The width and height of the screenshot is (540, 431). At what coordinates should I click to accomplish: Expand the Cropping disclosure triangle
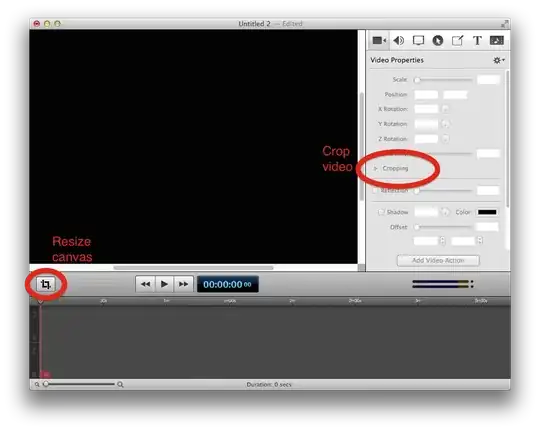375,168
